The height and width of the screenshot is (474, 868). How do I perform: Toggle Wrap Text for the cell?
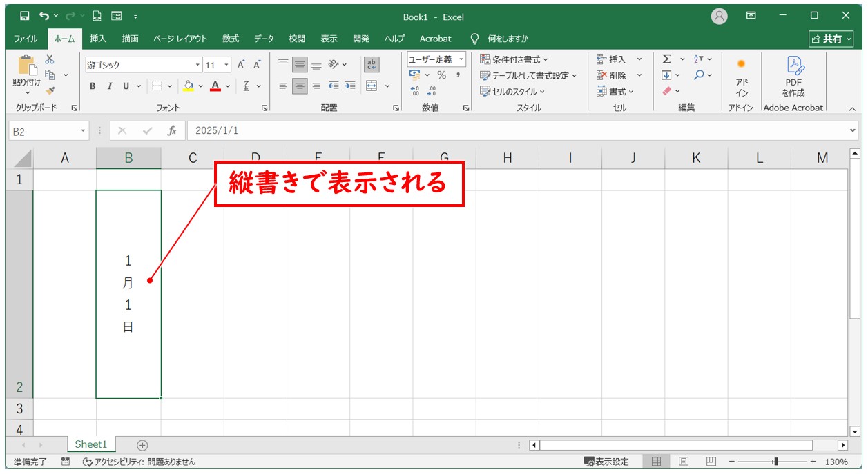pos(372,65)
